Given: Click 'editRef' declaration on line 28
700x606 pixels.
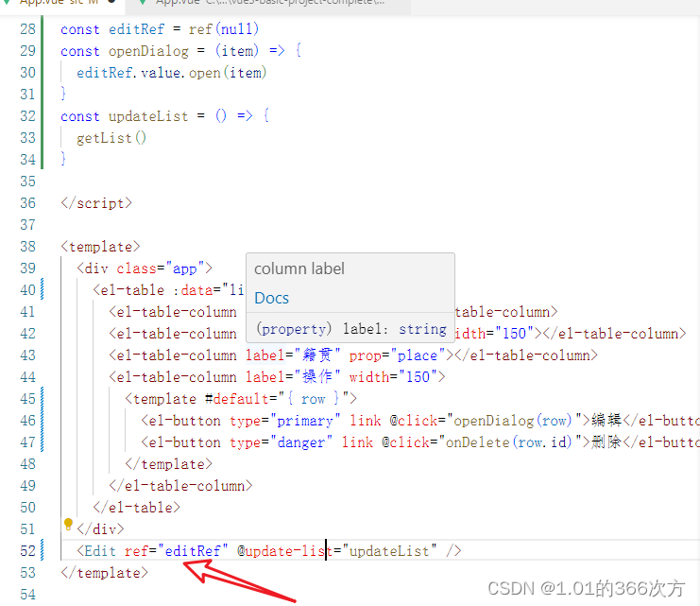Looking at the screenshot, I should pos(137,29).
